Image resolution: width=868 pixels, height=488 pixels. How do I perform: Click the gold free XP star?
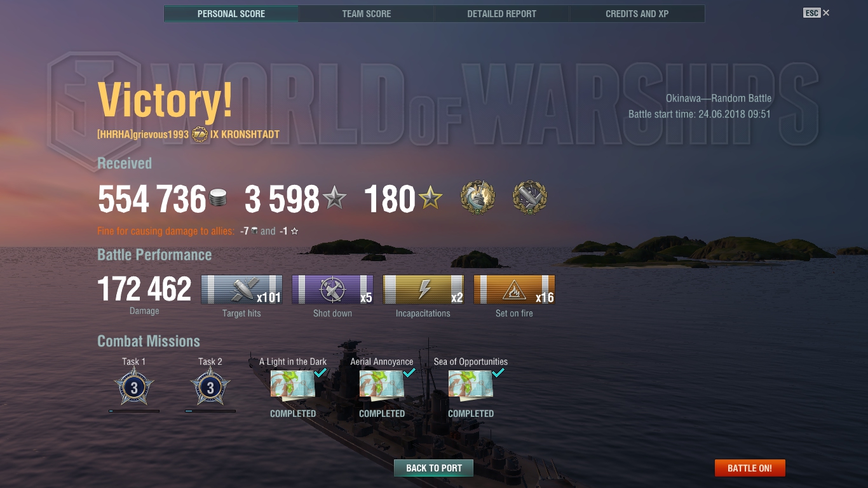pyautogui.click(x=430, y=198)
